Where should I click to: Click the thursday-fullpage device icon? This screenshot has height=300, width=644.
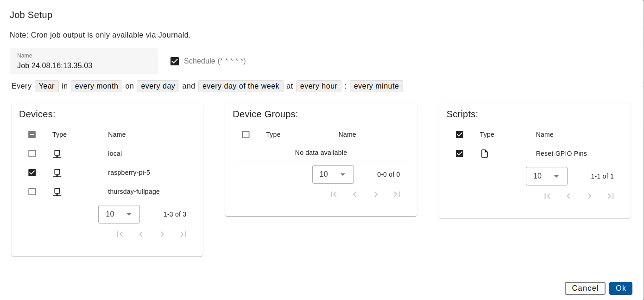pyautogui.click(x=57, y=191)
